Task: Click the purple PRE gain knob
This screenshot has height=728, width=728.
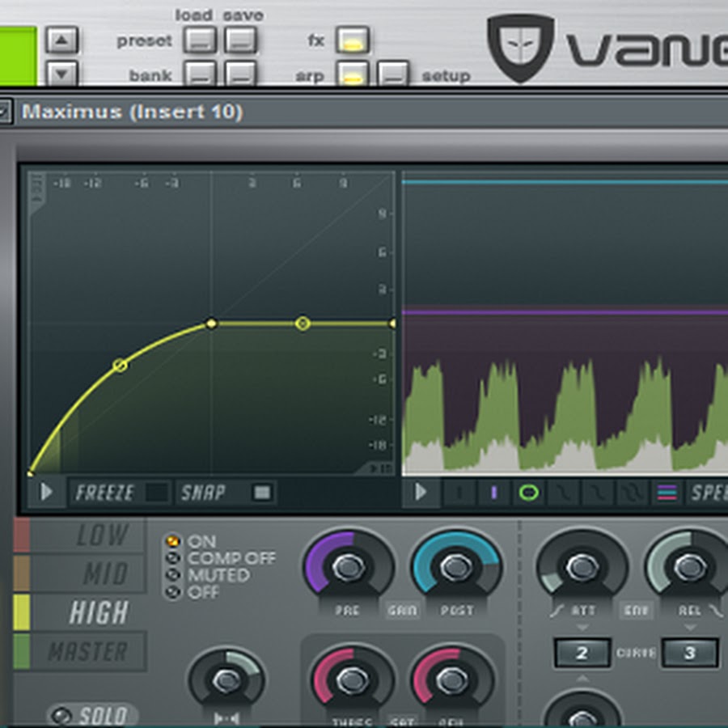Action: pyautogui.click(x=348, y=567)
